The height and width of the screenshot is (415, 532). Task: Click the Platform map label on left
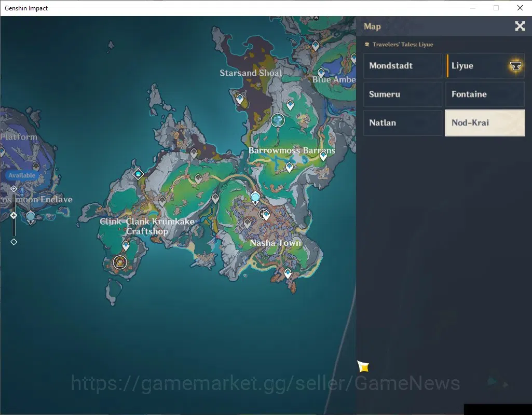click(x=19, y=137)
